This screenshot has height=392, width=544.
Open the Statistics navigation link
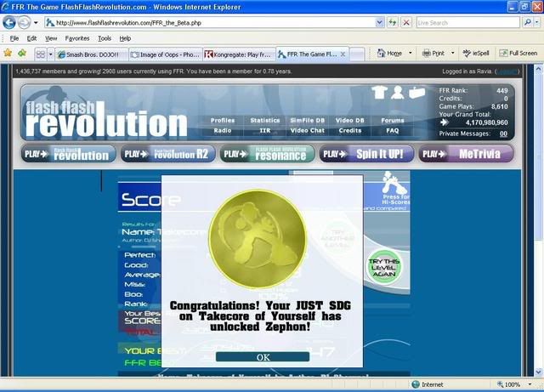tap(265, 121)
